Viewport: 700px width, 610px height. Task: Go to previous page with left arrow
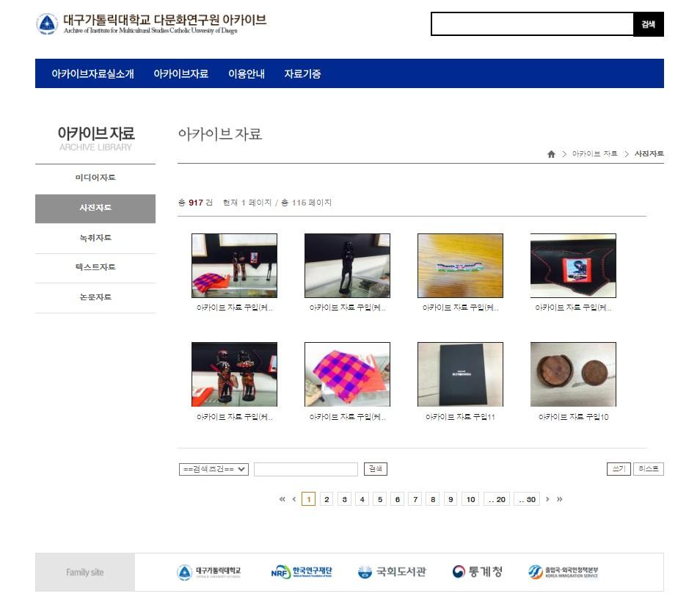[294, 499]
